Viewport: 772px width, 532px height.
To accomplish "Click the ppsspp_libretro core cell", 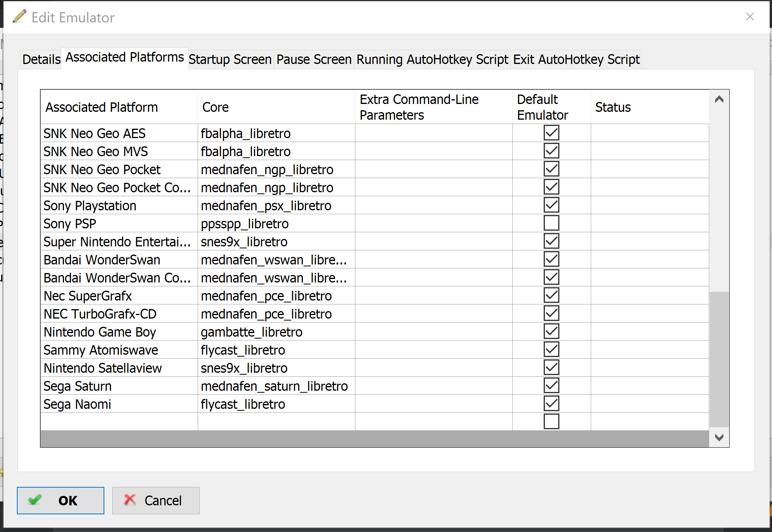I will pos(277,224).
